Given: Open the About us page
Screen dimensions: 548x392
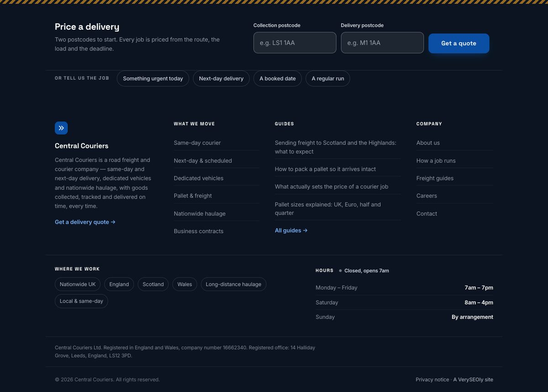Looking at the screenshot, I should (x=428, y=143).
